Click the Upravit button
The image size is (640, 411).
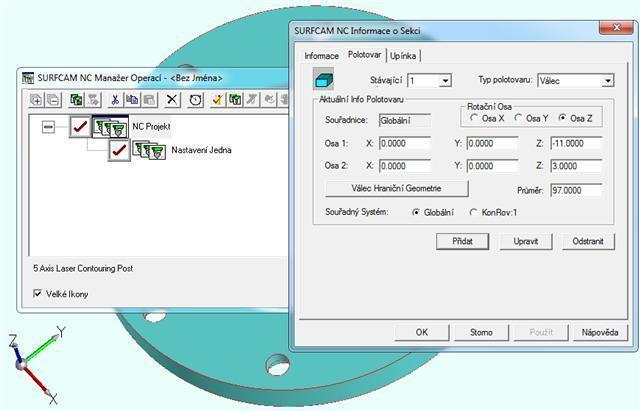pyautogui.click(x=526, y=241)
